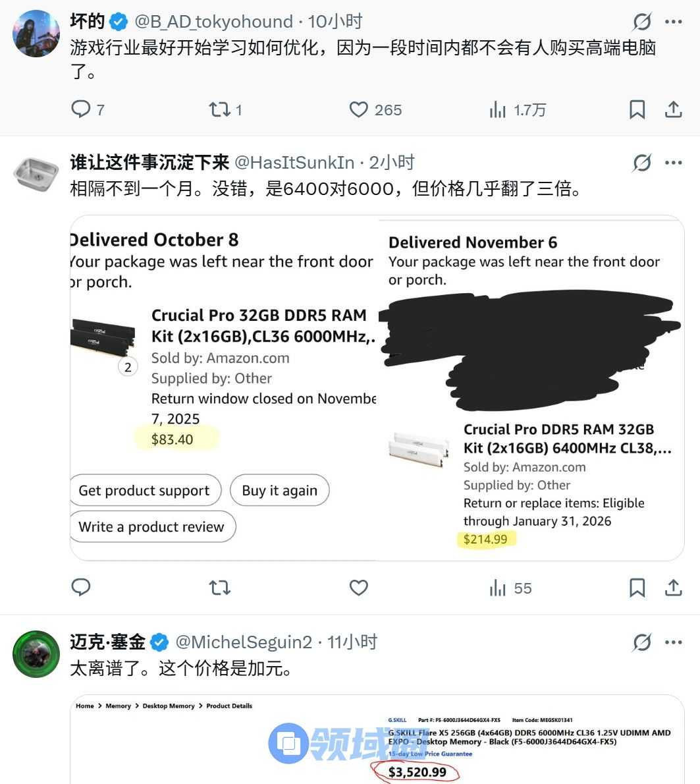Open Grok icon on B_AD_tokyohound post

click(641, 22)
